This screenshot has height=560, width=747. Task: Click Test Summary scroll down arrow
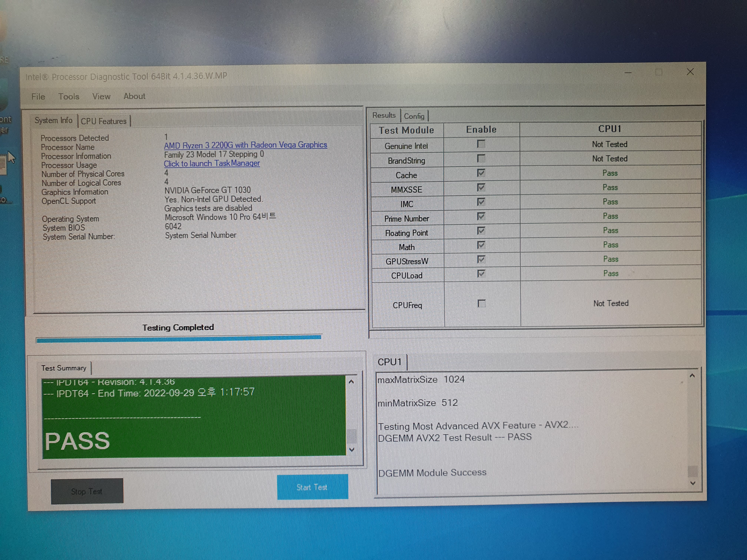tap(352, 450)
